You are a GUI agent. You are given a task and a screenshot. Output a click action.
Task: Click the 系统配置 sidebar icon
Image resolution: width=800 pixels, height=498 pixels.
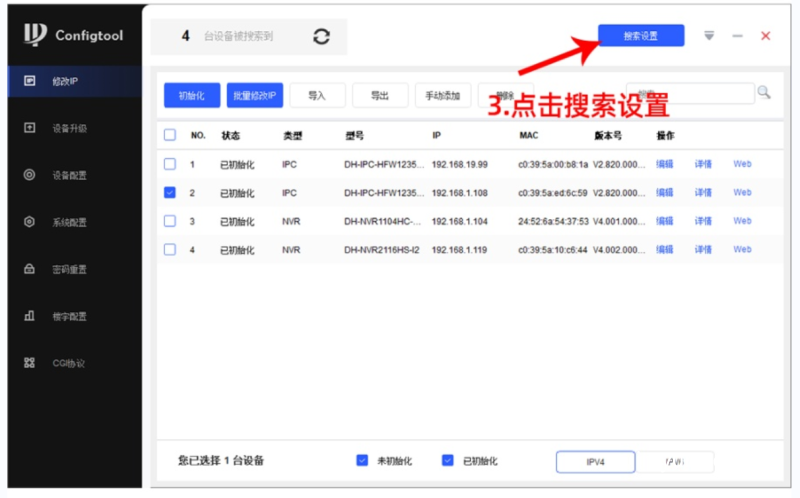pyautogui.click(x=30, y=221)
